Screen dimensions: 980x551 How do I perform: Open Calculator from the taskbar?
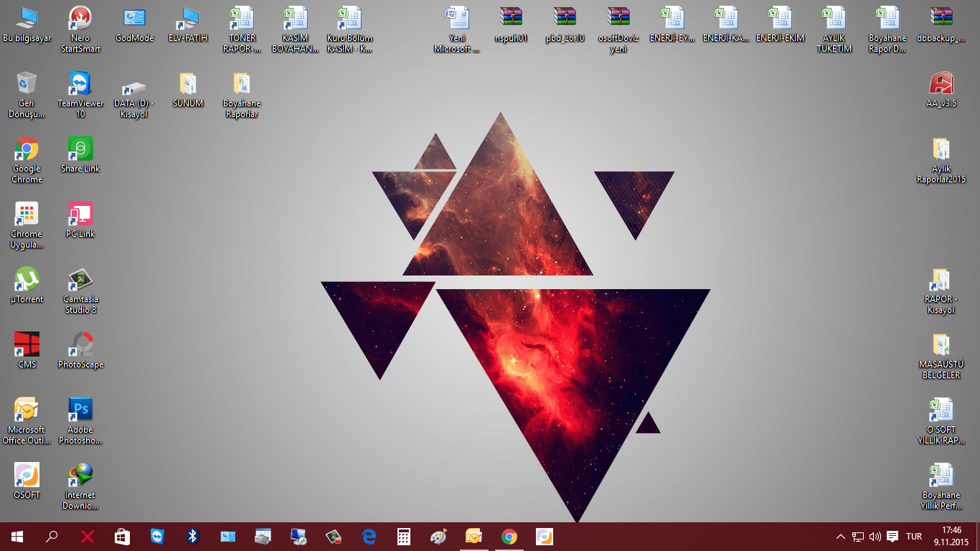coord(404,537)
